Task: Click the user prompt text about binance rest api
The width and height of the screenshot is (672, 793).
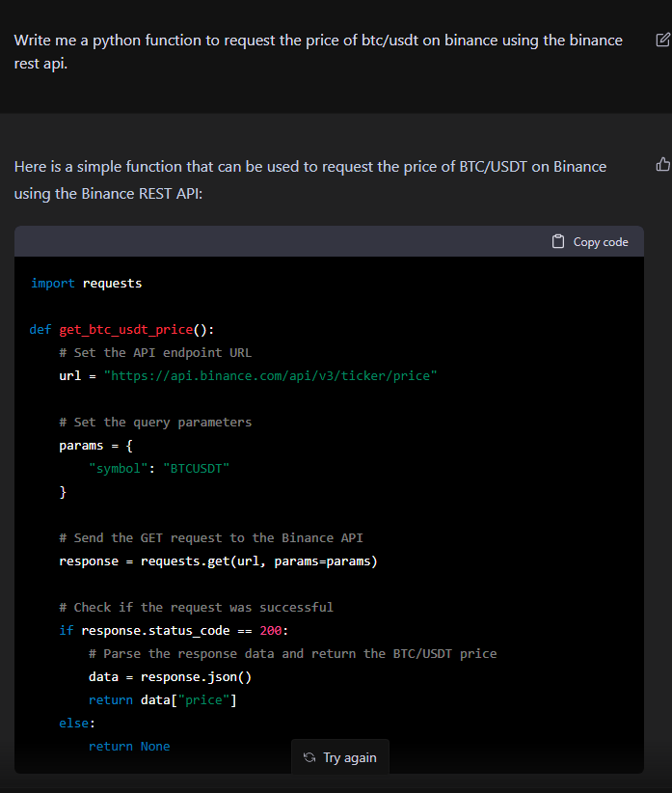Action: pyautogui.click(x=318, y=51)
